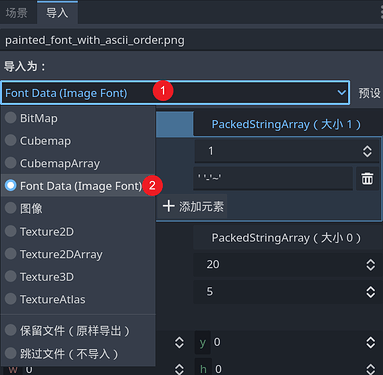
Task: Click the plus icon beside 添加元素
Action: tap(169, 206)
